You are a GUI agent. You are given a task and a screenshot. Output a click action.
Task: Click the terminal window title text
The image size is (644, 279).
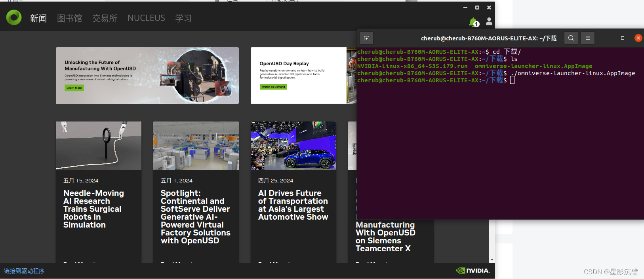pos(489,38)
